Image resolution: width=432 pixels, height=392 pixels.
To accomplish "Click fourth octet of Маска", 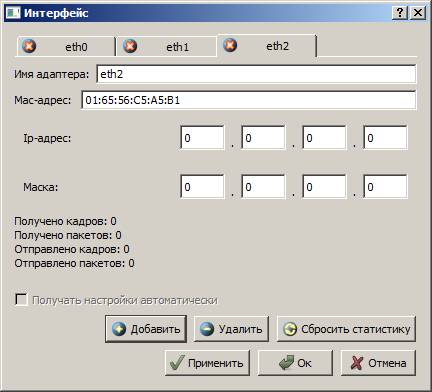I will [x=385, y=186].
